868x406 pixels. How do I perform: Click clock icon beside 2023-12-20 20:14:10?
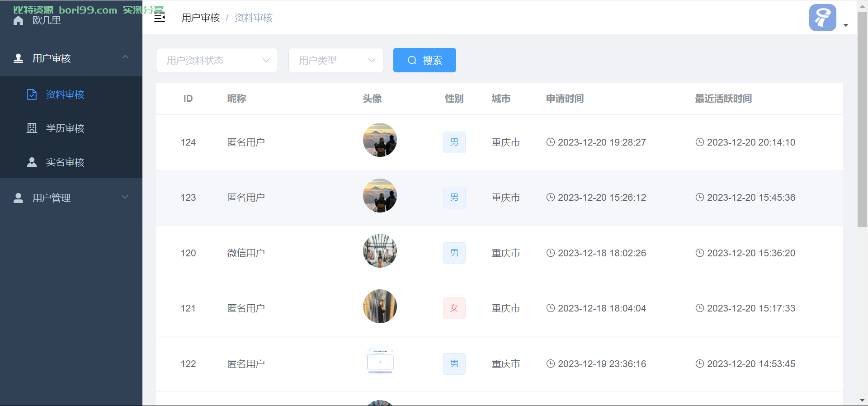[x=700, y=142]
